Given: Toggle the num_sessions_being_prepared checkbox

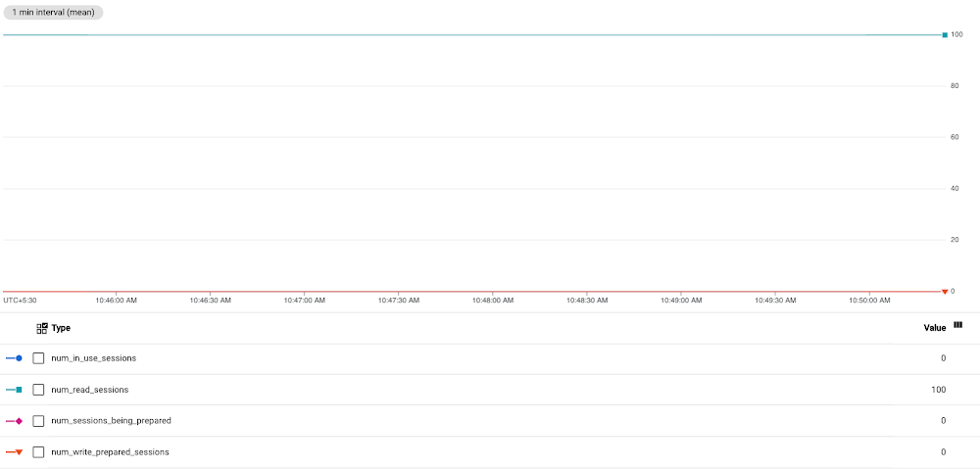Looking at the screenshot, I should click(38, 421).
